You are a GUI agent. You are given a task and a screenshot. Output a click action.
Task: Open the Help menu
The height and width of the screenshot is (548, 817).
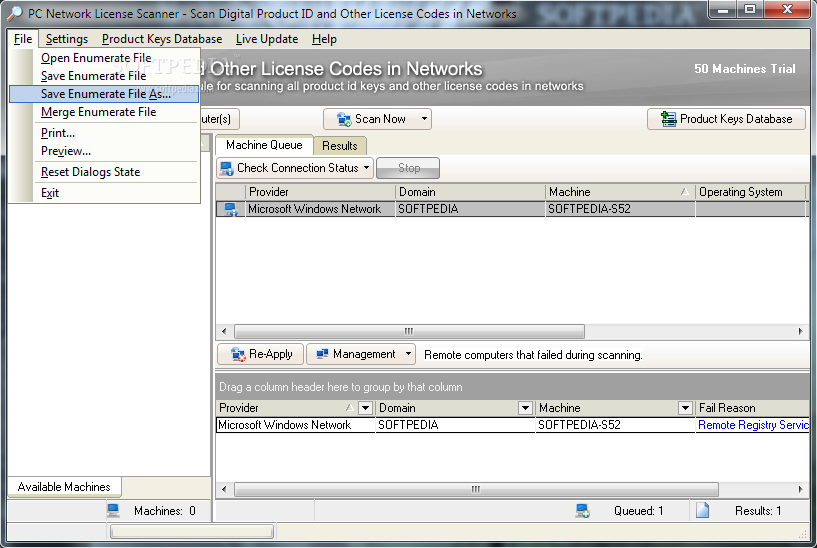[324, 39]
